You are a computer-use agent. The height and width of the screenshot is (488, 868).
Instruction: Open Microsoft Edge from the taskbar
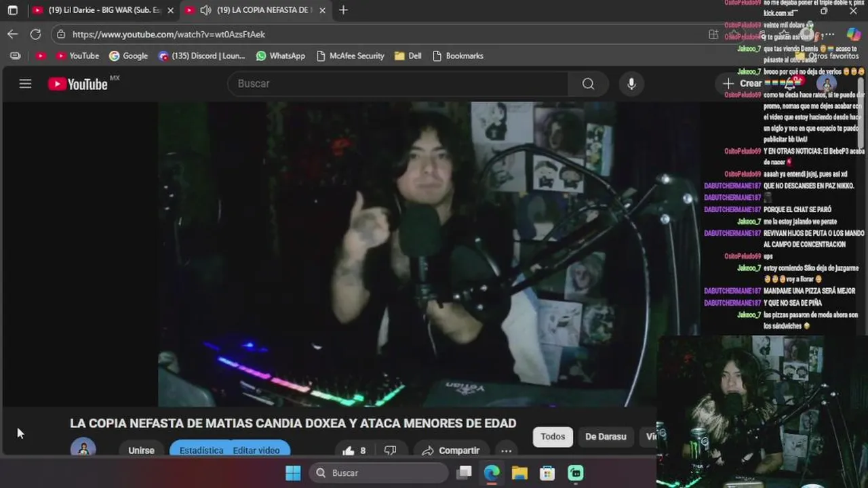pos(492,472)
